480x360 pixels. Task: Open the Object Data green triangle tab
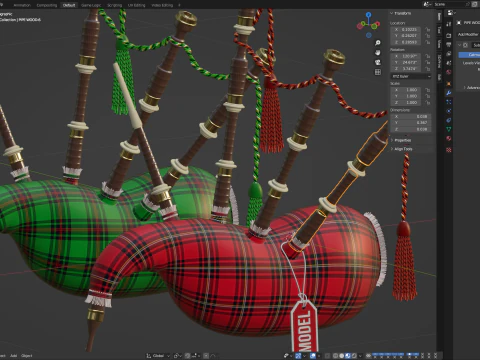tap(449, 129)
